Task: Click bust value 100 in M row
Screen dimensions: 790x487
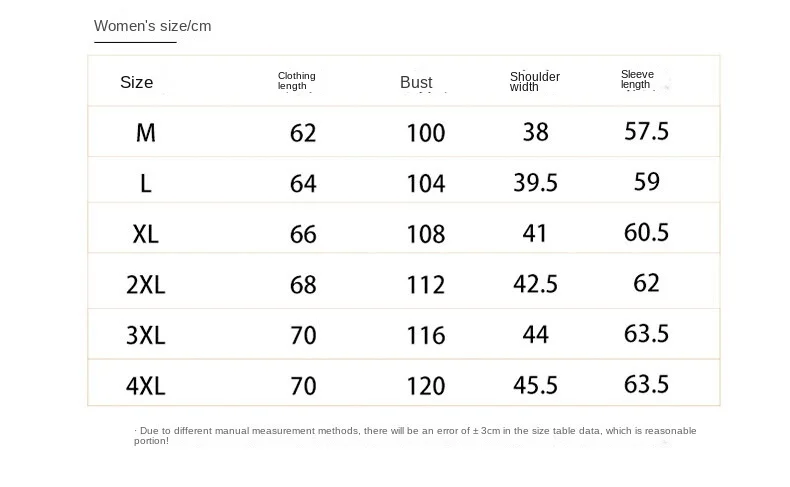Action: (426, 132)
